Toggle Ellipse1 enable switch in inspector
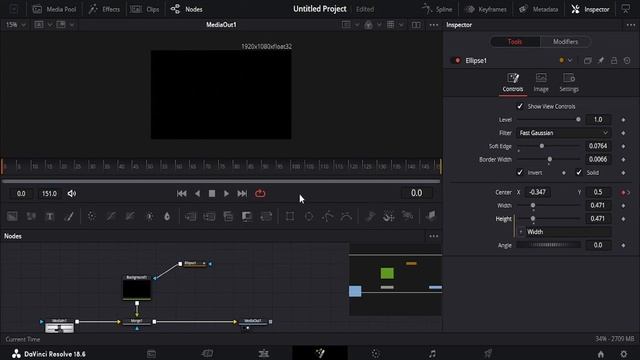Viewport: 640px width, 360px height. (x=456, y=60)
